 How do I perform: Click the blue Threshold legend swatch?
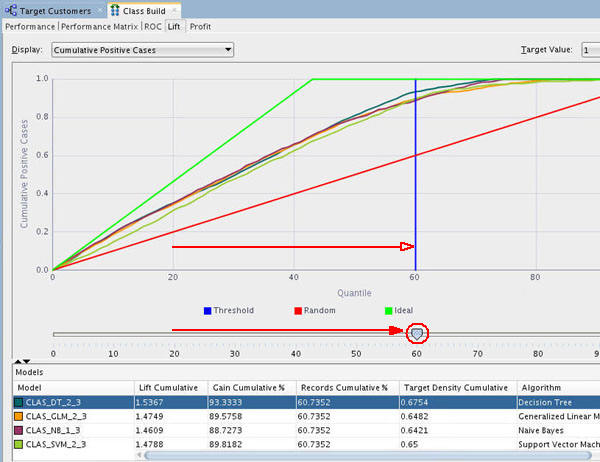point(207,311)
